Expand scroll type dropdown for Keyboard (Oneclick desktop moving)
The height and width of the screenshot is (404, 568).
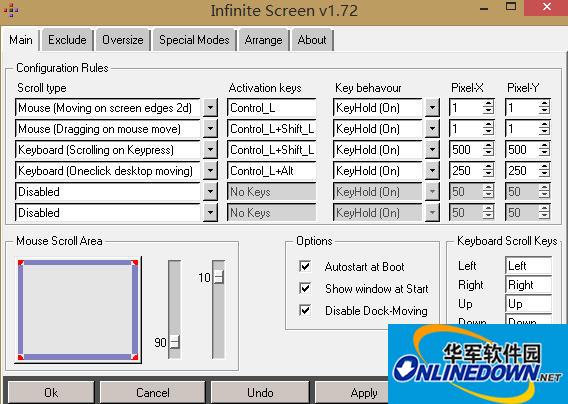(x=210, y=171)
